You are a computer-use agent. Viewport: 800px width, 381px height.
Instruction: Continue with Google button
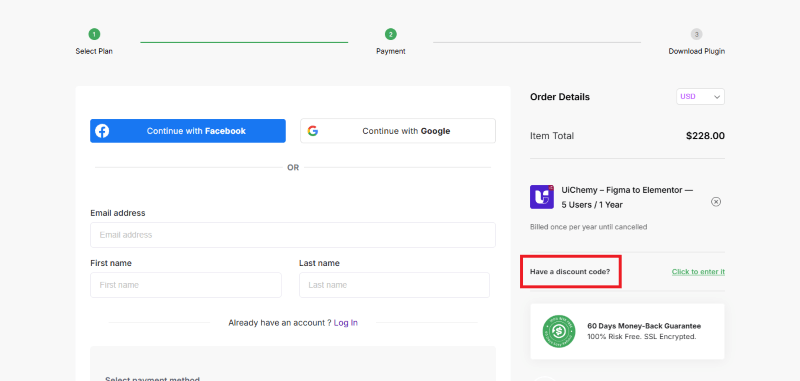(398, 131)
